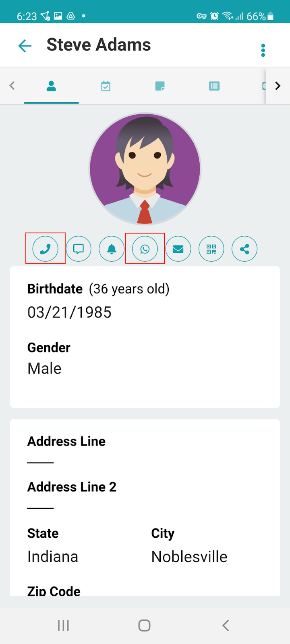Screen dimensions: 290x644
Task: Switch to the sticky note tab
Action: click(160, 86)
